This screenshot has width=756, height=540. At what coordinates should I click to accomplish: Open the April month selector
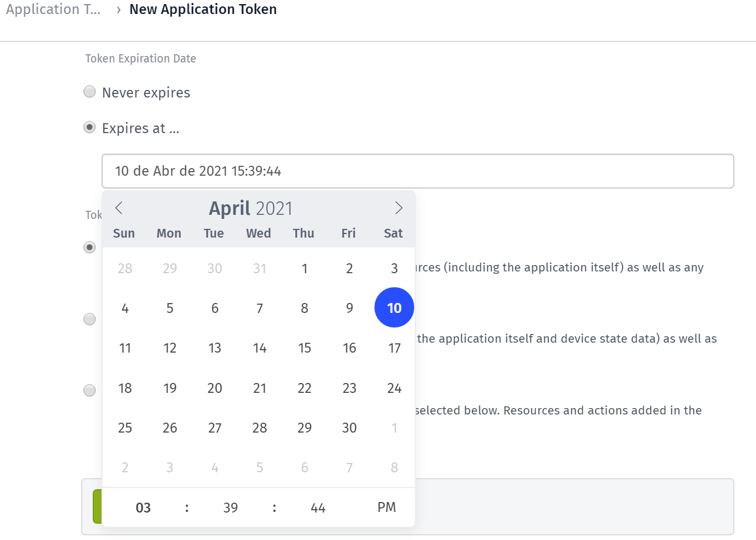pyautogui.click(x=230, y=208)
